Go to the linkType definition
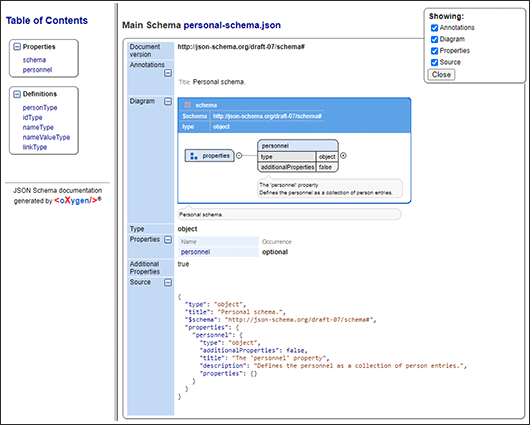This screenshot has width=530, height=425. tap(35, 147)
